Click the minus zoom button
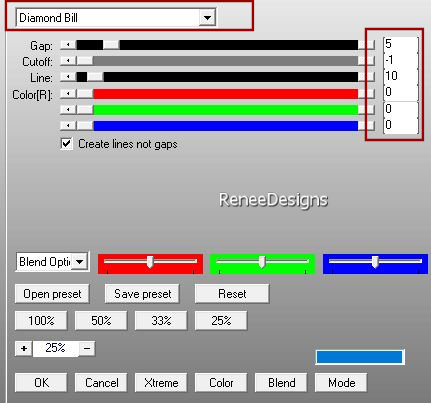Screen dimensions: 431x403 pyautogui.click(x=87, y=349)
